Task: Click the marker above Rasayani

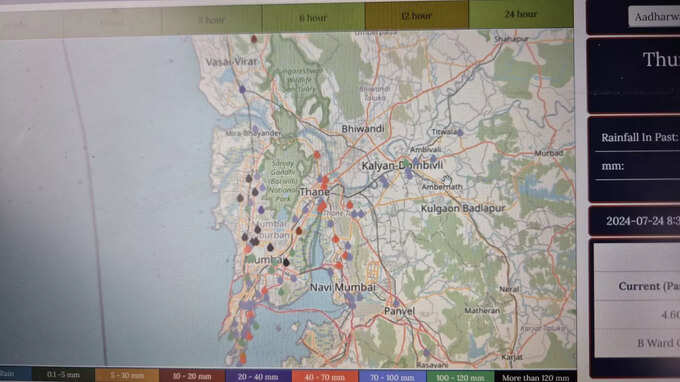Action: pyautogui.click(x=426, y=353)
